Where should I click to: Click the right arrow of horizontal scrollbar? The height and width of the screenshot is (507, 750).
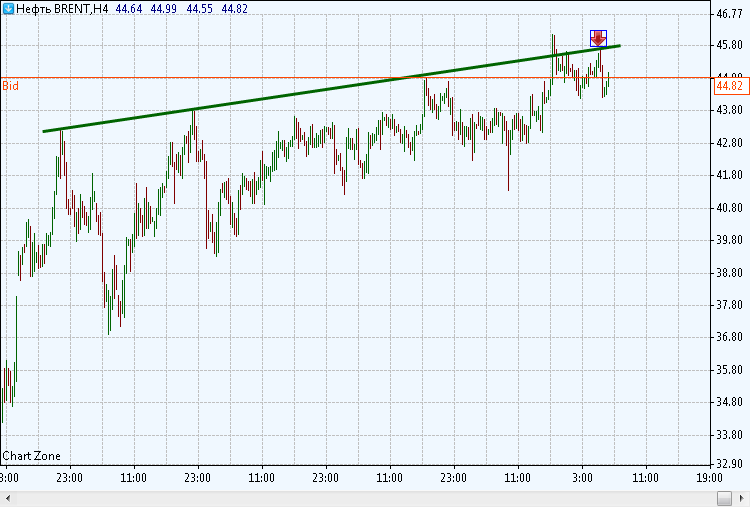(x=742, y=498)
